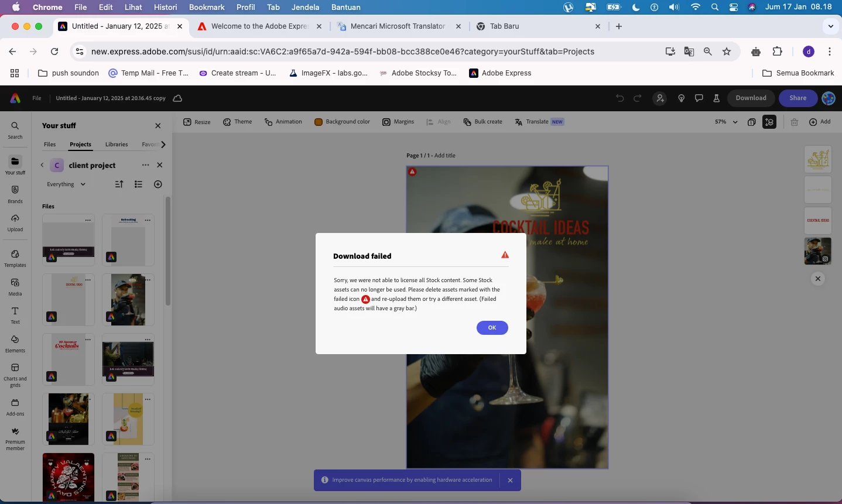
Task: Click the trash delete page icon
Action: [795, 122]
